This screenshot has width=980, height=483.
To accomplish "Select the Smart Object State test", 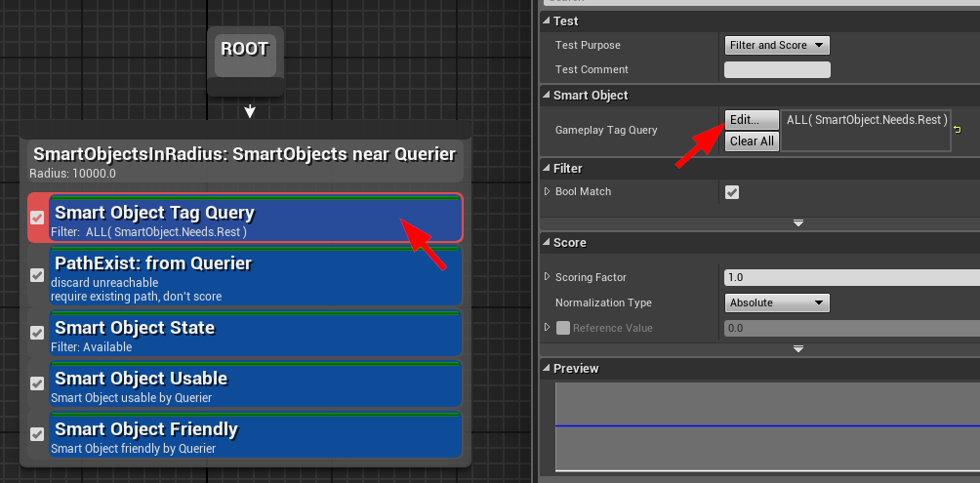I will (x=254, y=334).
